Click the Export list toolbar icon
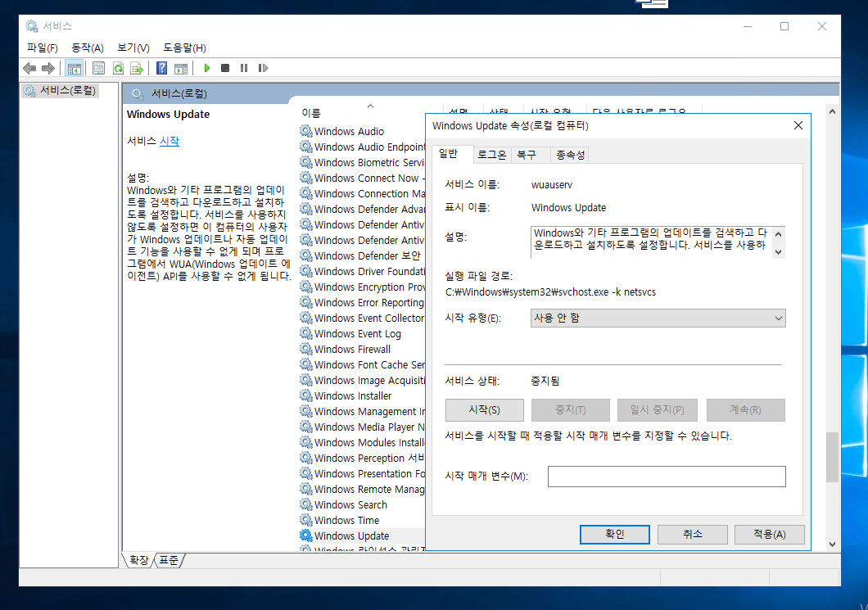The height and width of the screenshot is (610, 868). click(x=136, y=68)
